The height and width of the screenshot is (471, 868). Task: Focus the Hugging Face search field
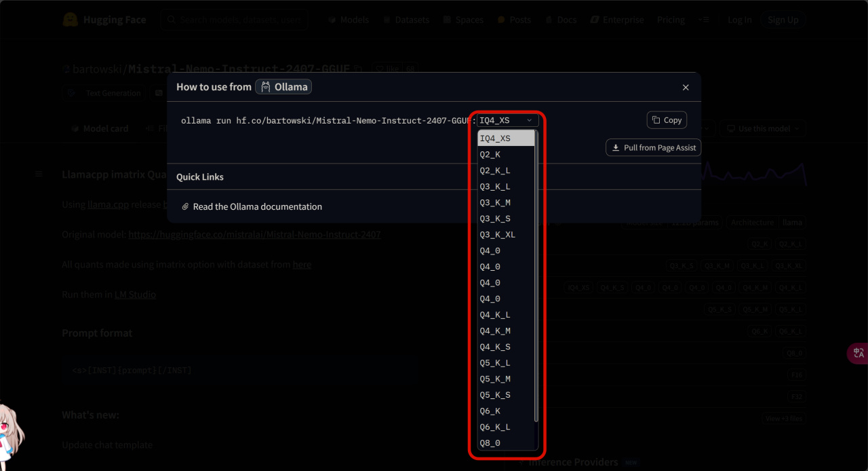pos(235,20)
